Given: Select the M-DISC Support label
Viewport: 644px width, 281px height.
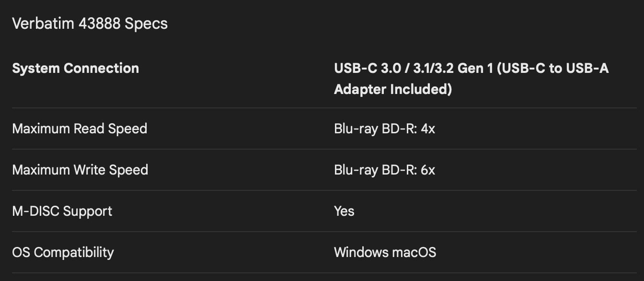Looking at the screenshot, I should [x=62, y=211].
